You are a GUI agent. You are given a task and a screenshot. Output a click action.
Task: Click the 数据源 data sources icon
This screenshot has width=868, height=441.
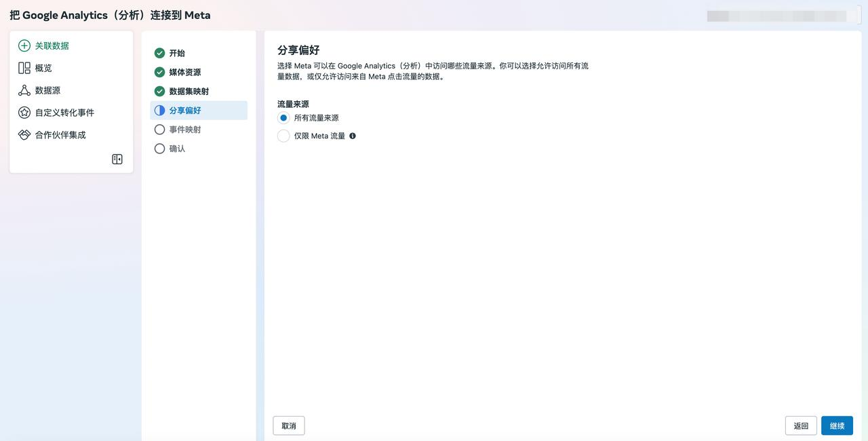click(x=24, y=90)
